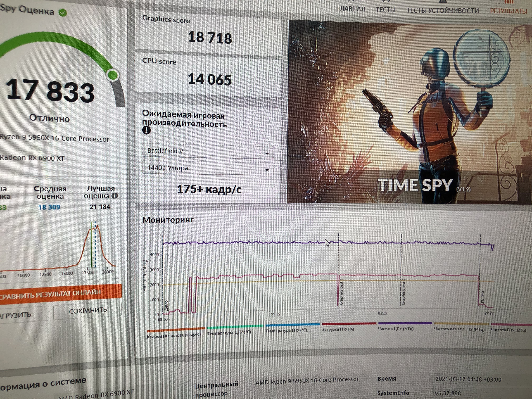Click the Тесты устойчивости pillar icon

coord(443,1)
